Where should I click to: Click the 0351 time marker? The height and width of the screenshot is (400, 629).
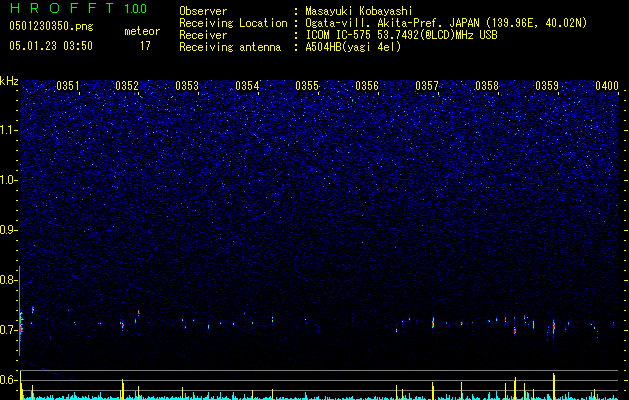tap(68, 86)
